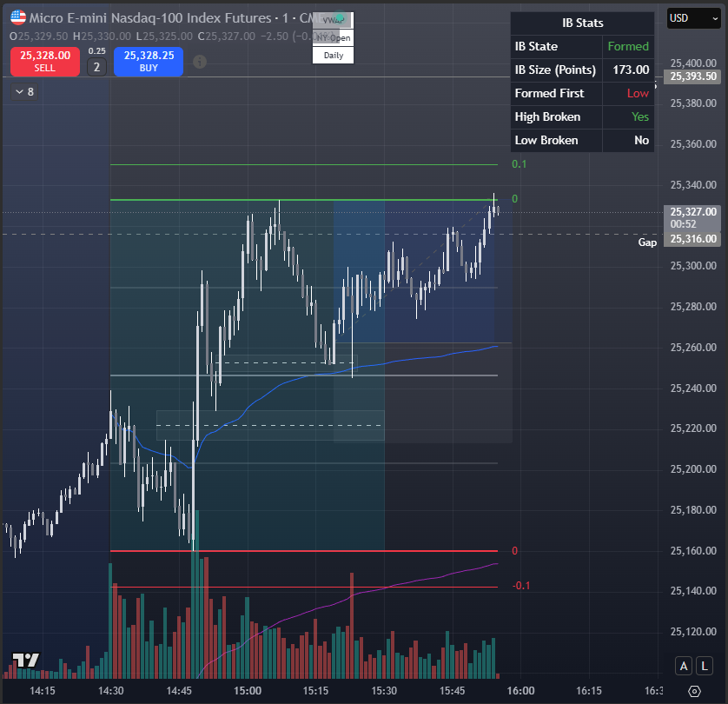728x704 pixels.
Task: Click the 25,160.00 price scale label
Action: (x=693, y=551)
